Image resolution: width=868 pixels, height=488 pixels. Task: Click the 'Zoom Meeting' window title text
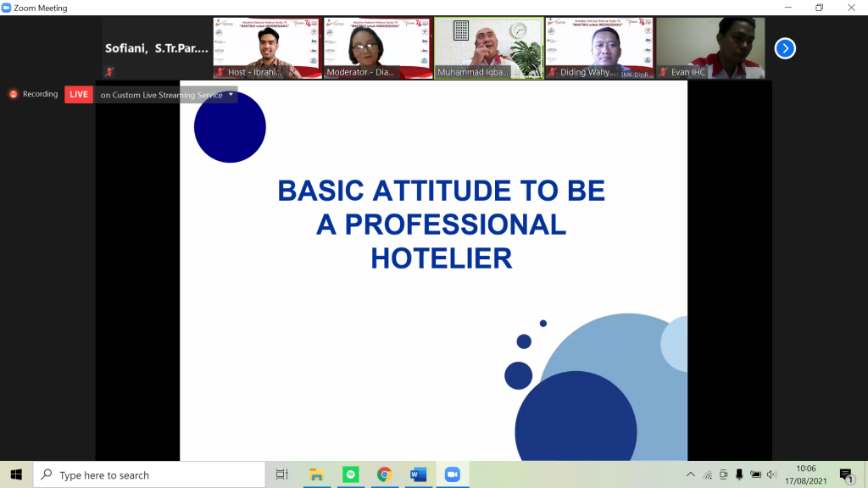[41, 8]
